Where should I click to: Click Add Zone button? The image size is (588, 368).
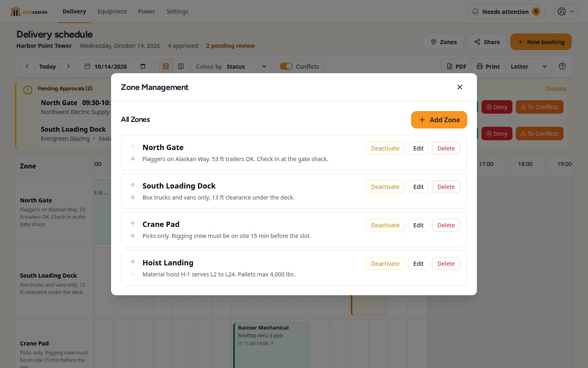(439, 120)
